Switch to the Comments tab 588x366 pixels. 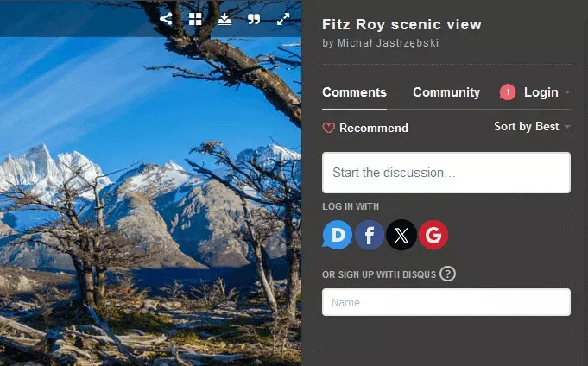click(354, 92)
